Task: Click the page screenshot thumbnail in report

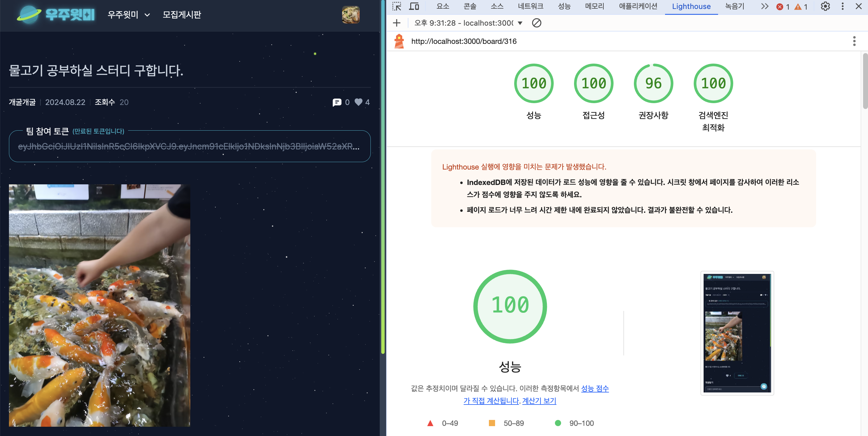Action: click(737, 333)
